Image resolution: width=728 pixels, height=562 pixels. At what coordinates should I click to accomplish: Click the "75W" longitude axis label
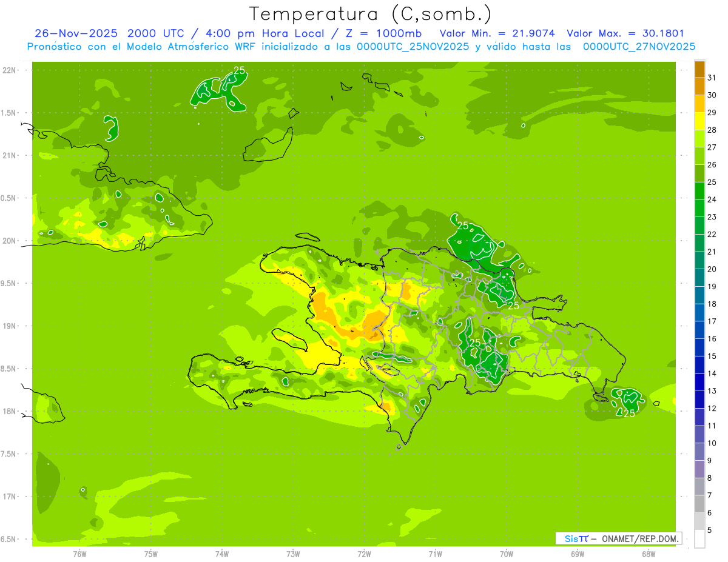point(150,554)
